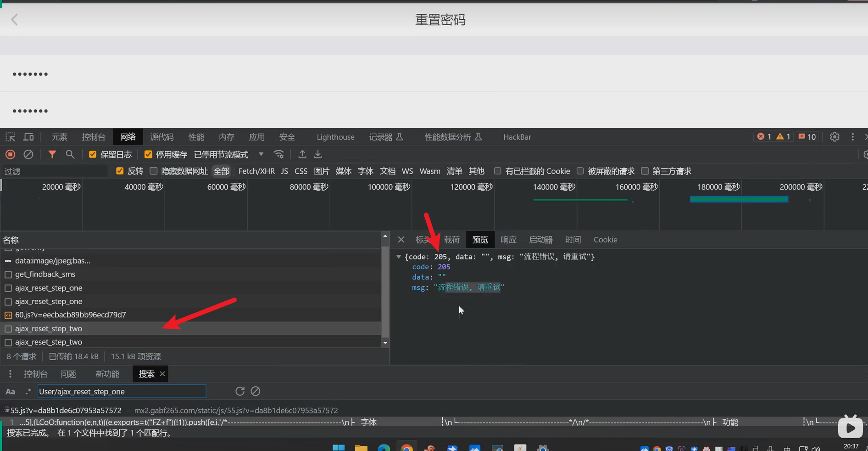This screenshot has width=868, height=451.
Task: Uncheck the 保留日志 checkbox
Action: (x=93, y=155)
